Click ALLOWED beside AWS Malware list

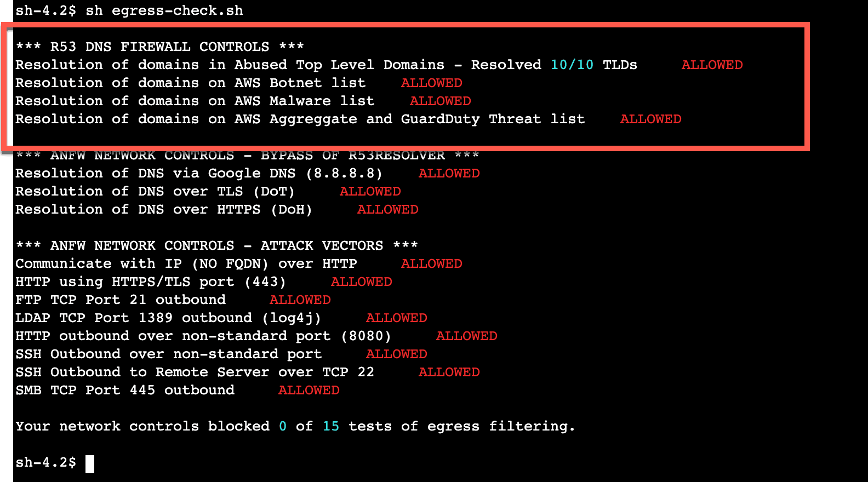click(x=441, y=101)
